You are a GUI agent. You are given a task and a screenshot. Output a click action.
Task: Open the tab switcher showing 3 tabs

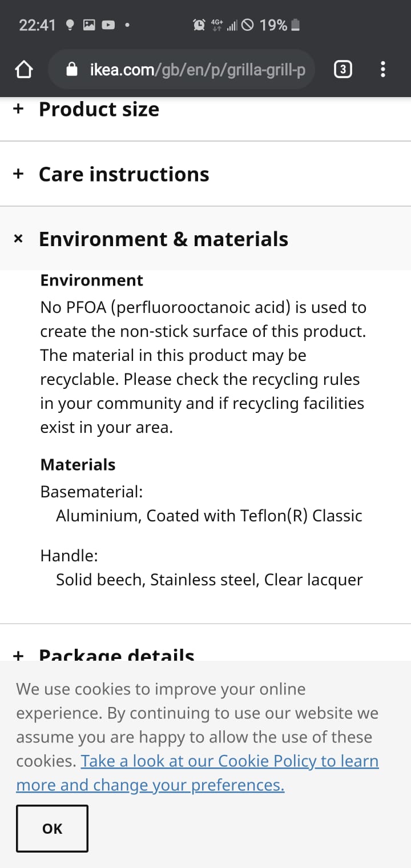point(342,70)
